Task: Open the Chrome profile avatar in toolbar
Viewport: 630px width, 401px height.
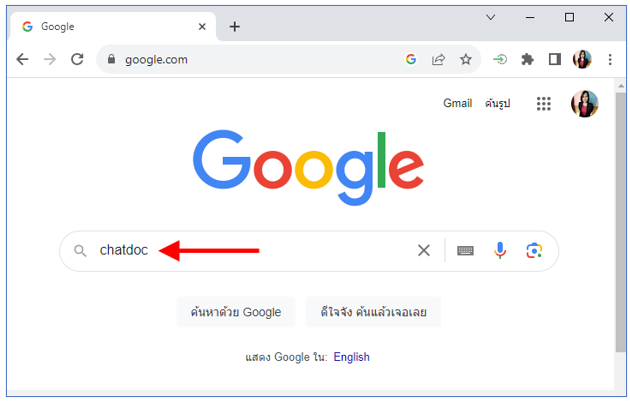Action: point(582,59)
